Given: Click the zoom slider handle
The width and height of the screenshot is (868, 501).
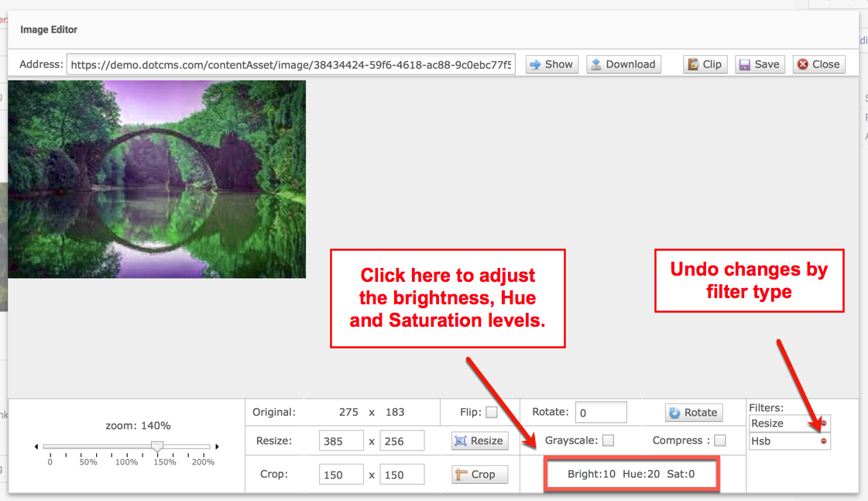Looking at the screenshot, I should click(x=157, y=447).
